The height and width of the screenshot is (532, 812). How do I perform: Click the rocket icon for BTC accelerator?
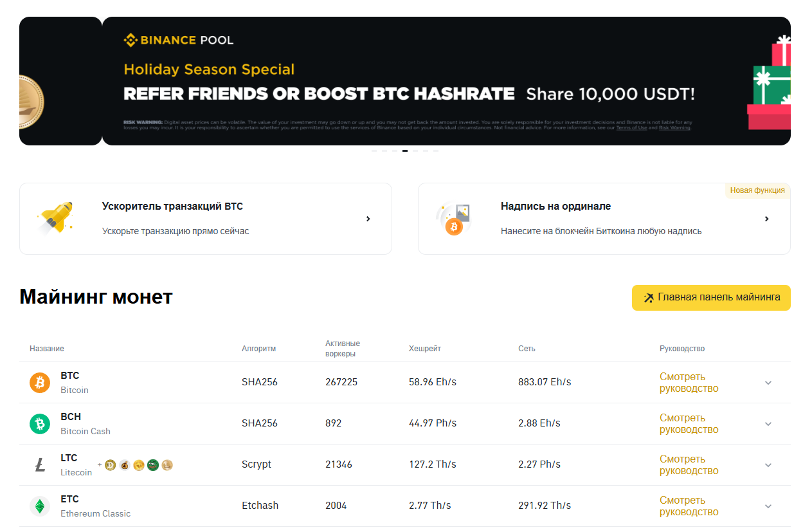pos(55,218)
